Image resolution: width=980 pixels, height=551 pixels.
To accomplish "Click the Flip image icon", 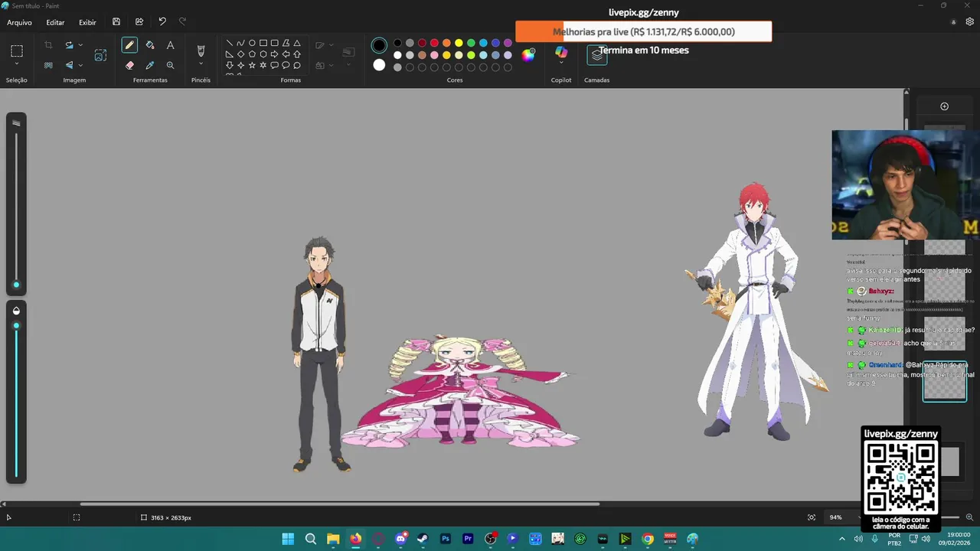I will click(69, 65).
